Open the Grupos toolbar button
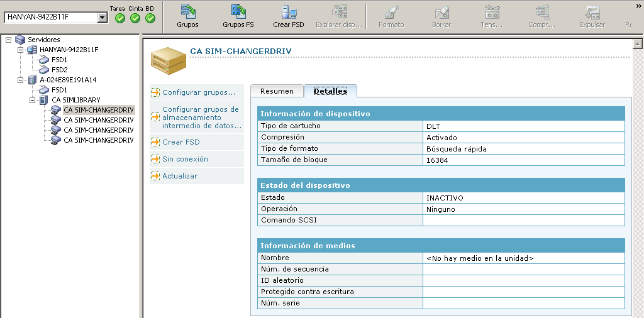The height and width of the screenshot is (318, 644). click(x=187, y=16)
